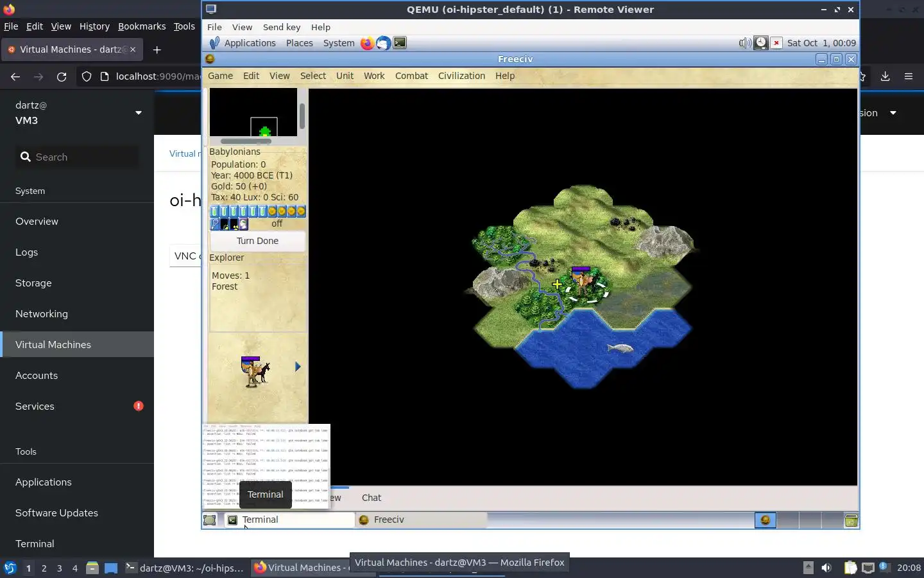Click the research bulb indicator icon
Screen dimensions: 924x578
(215, 224)
